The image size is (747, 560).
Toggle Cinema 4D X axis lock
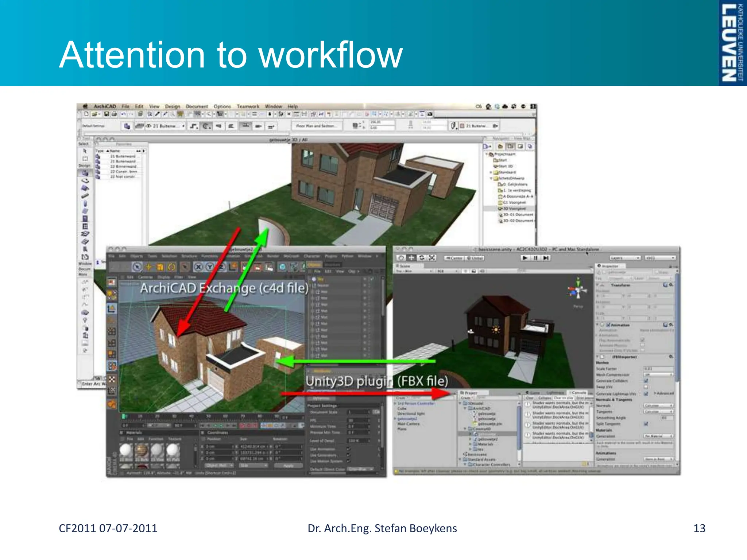(198, 267)
